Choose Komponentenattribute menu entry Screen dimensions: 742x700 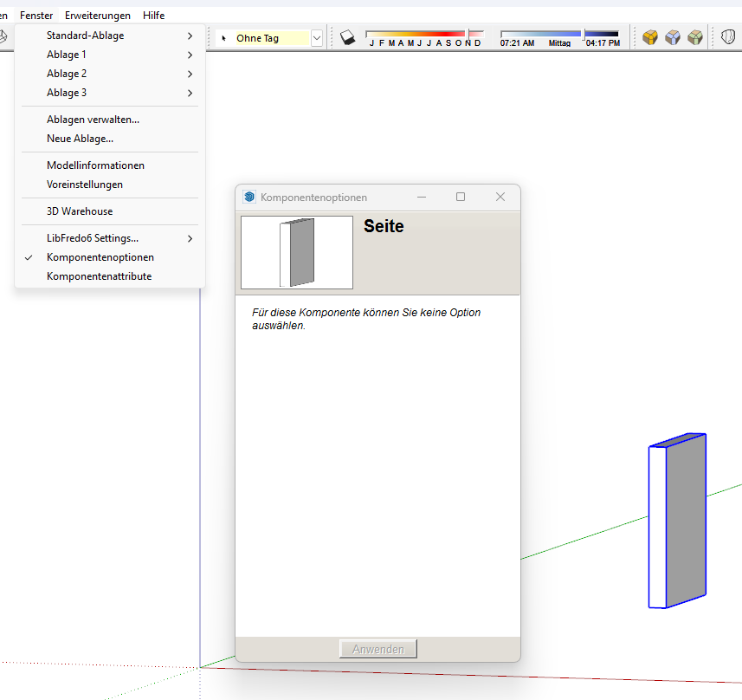[99, 276]
